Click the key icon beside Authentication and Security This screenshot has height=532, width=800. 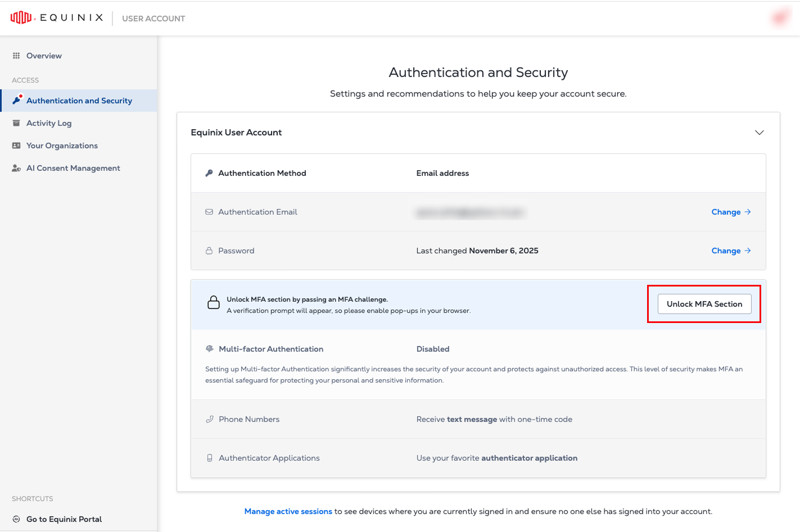(17, 100)
